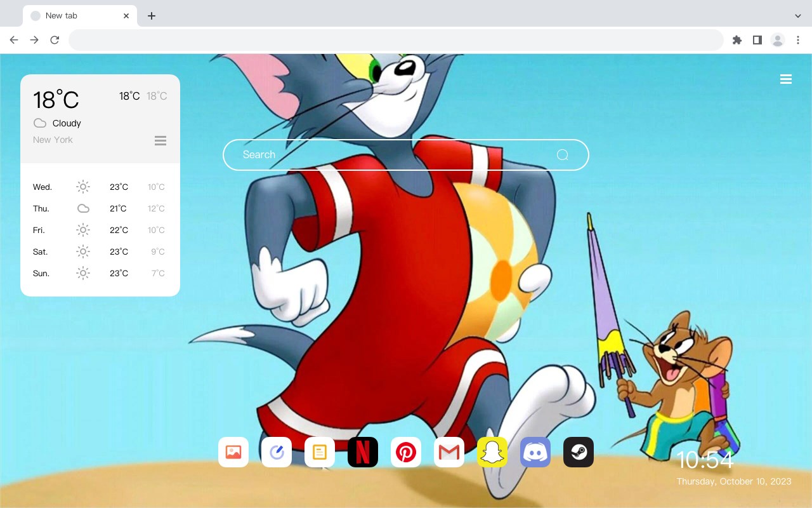Click the date Thursday, October 10, 2023
Screen dimensions: 812x508
point(734,481)
